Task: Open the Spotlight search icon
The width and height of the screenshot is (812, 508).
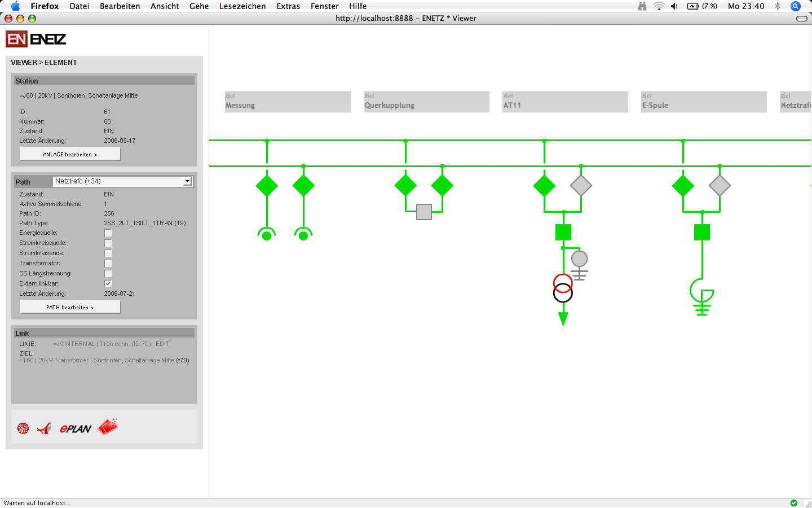Action: [x=796, y=6]
